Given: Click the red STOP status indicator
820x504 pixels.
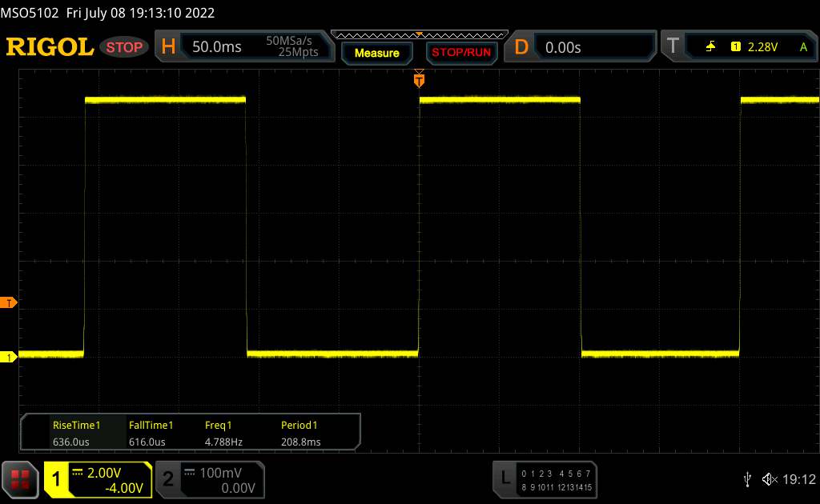Looking at the screenshot, I should click(124, 47).
